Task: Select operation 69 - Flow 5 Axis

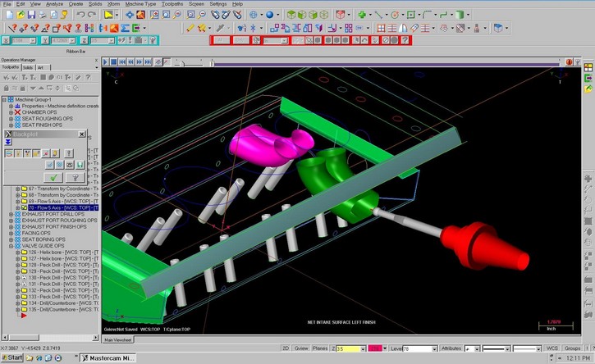Action: (63, 202)
